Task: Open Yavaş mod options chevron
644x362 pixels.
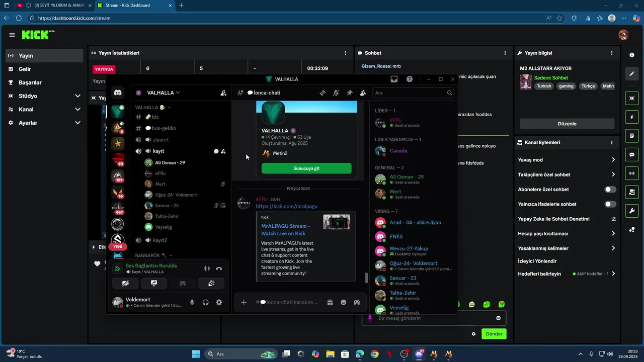Action: 613,160
